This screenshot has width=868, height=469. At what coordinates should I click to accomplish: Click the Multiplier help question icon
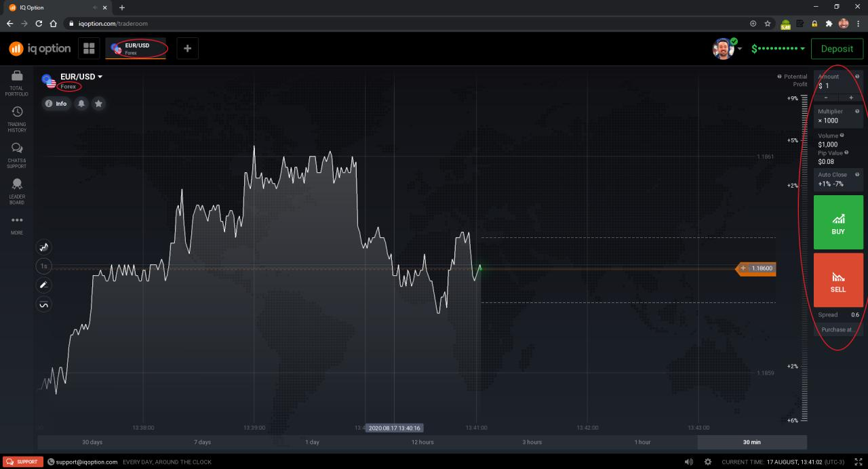tap(857, 111)
